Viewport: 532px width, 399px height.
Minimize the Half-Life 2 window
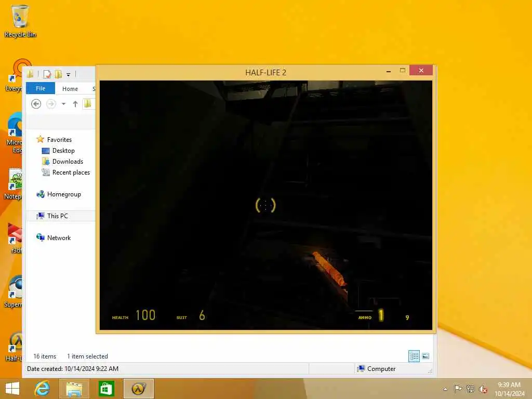click(389, 71)
